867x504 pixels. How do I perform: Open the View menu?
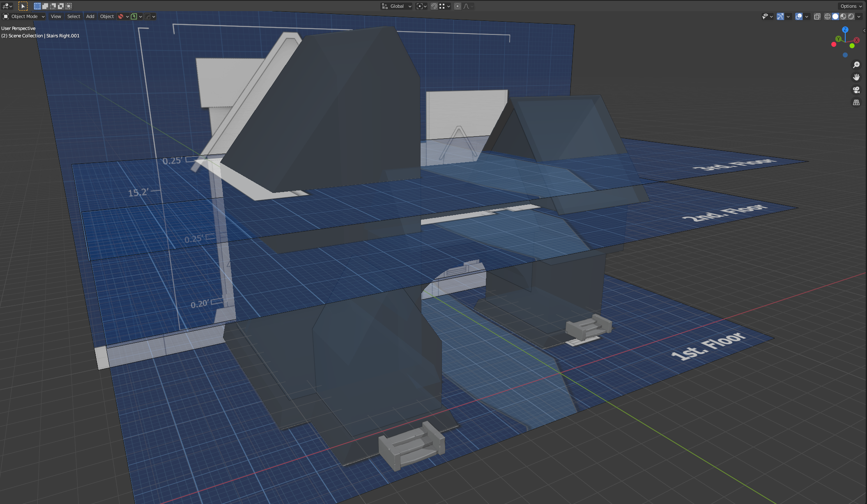coord(56,16)
